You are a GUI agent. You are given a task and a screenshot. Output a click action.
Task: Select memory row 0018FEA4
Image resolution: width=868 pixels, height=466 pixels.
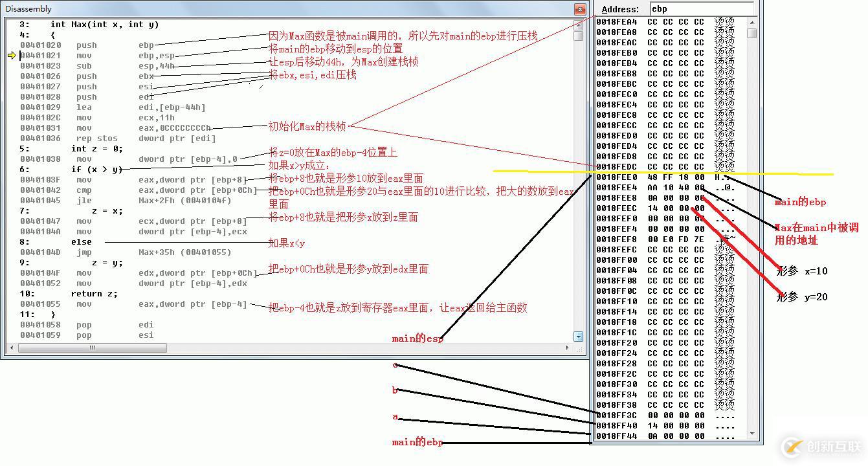pos(665,21)
